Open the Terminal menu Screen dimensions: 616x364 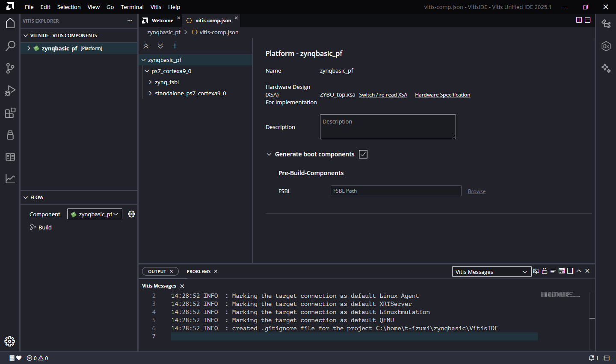pyautogui.click(x=132, y=7)
